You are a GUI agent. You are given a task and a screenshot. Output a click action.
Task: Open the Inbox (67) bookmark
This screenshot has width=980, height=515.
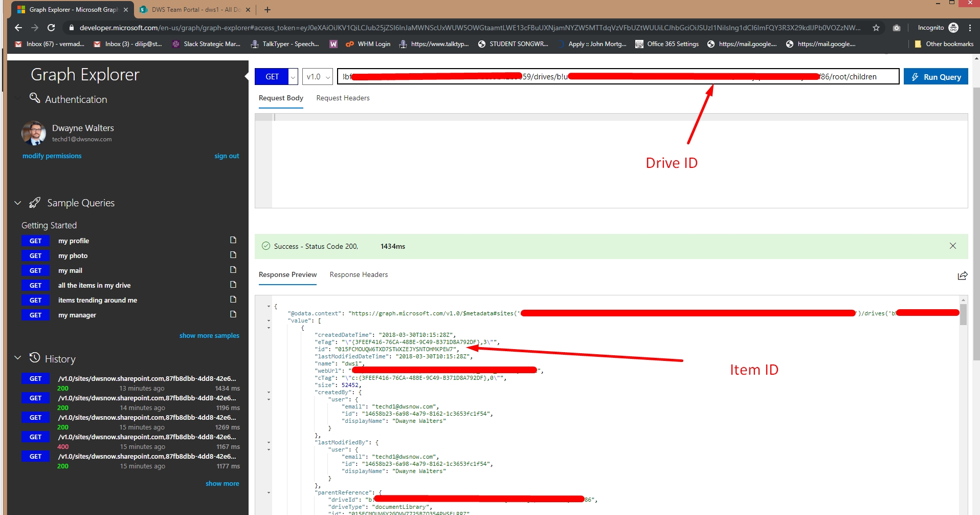point(50,44)
